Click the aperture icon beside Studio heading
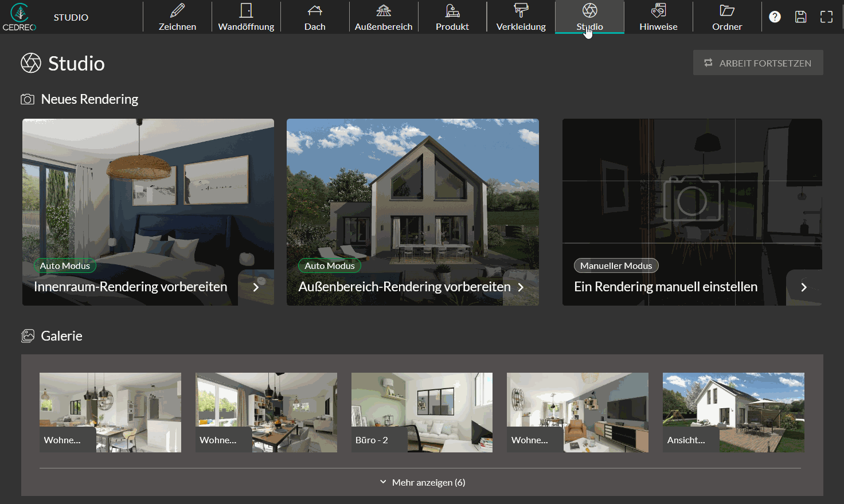844x504 pixels. tap(31, 63)
